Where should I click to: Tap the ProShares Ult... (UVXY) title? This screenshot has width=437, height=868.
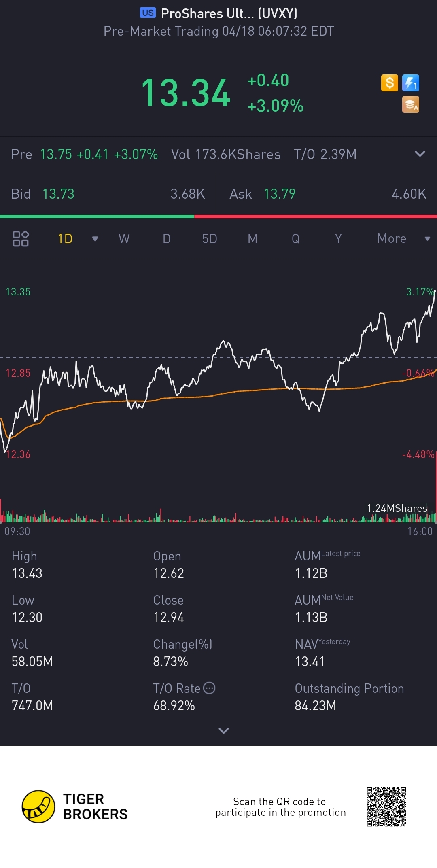coord(229,13)
